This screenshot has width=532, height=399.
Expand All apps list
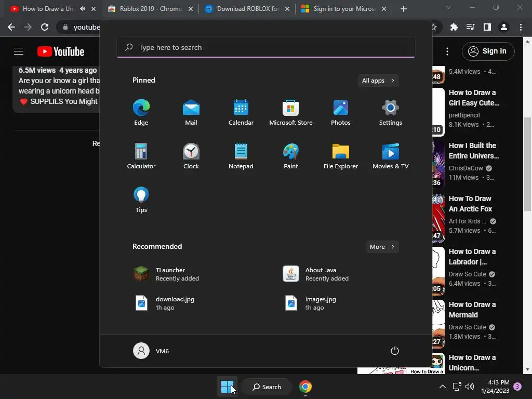click(378, 81)
